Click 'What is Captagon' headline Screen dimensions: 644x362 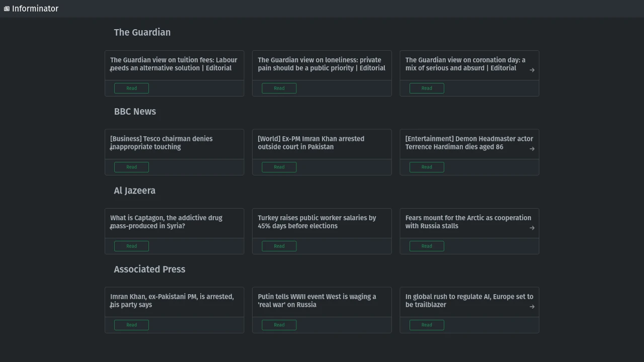tap(166, 222)
